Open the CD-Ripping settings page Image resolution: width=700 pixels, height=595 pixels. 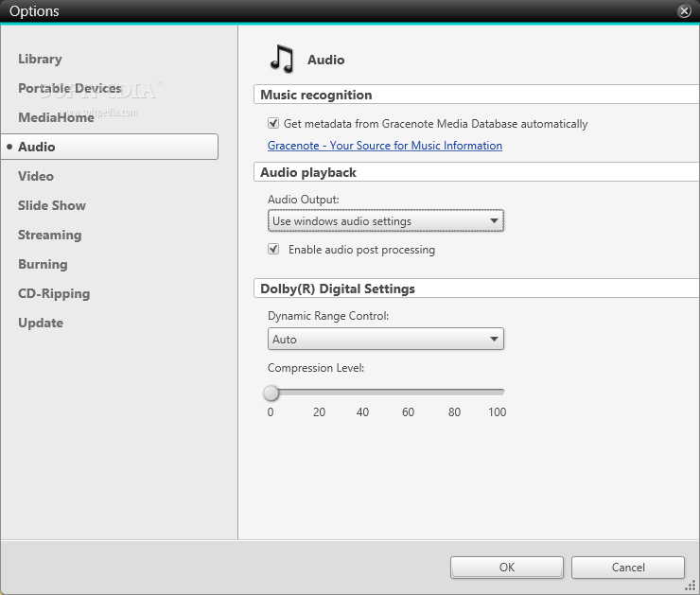pyautogui.click(x=54, y=293)
